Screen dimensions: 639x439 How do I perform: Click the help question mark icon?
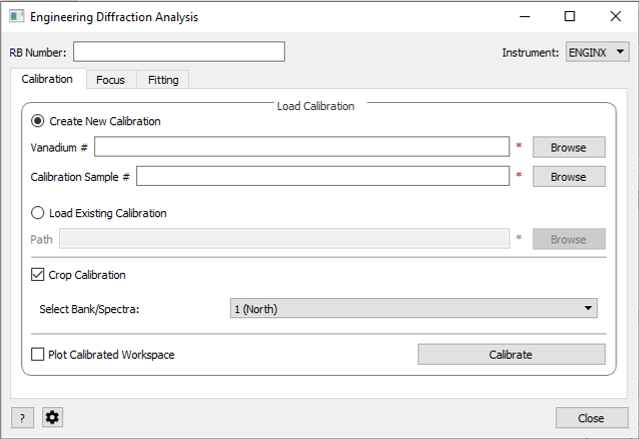point(21,417)
